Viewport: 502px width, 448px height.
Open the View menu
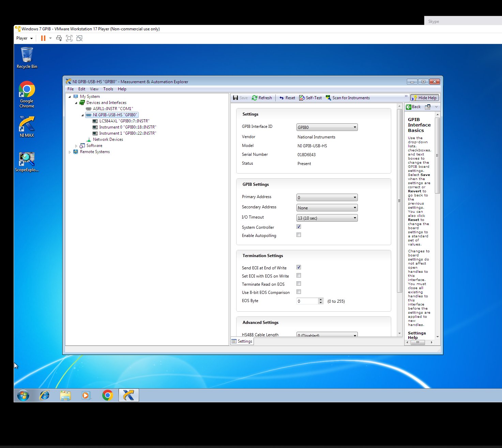pos(94,89)
